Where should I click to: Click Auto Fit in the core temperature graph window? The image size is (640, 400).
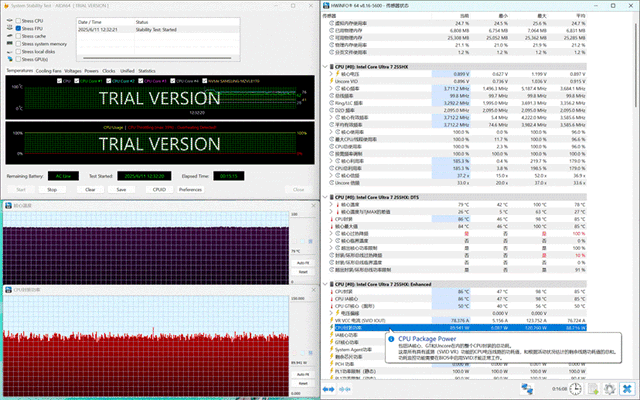click(303, 263)
